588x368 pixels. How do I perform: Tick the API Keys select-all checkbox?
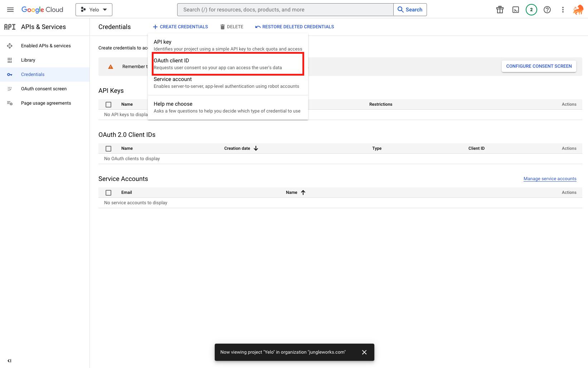click(108, 105)
